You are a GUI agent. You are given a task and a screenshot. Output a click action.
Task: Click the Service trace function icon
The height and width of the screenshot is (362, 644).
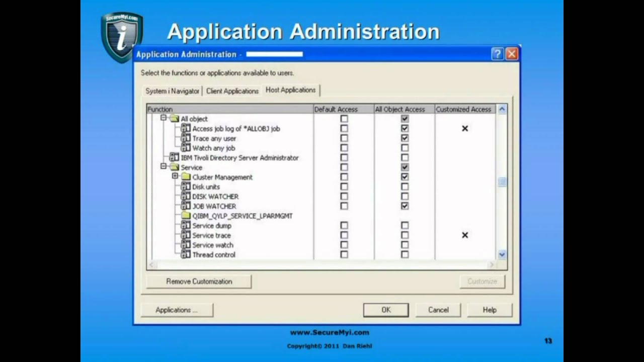tap(186, 235)
